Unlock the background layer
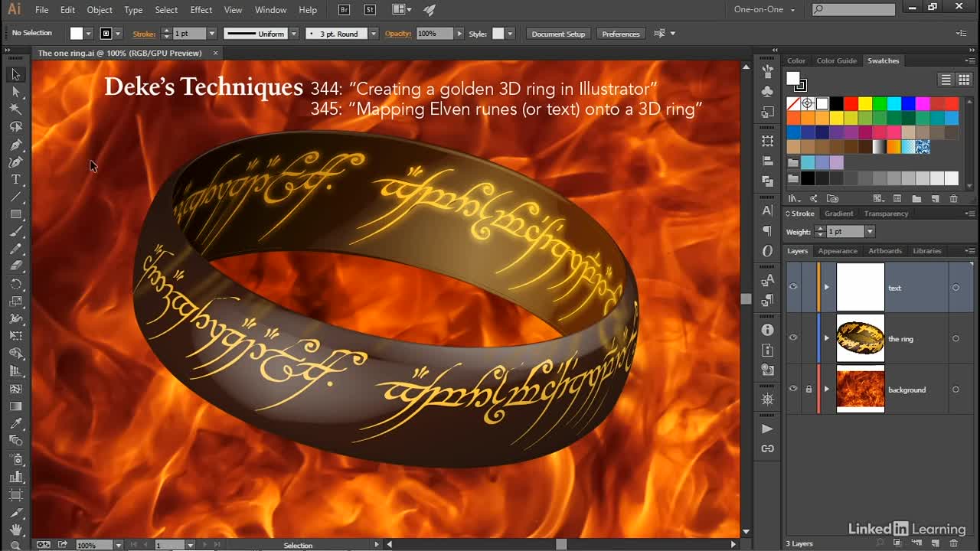980x551 pixels. point(808,389)
